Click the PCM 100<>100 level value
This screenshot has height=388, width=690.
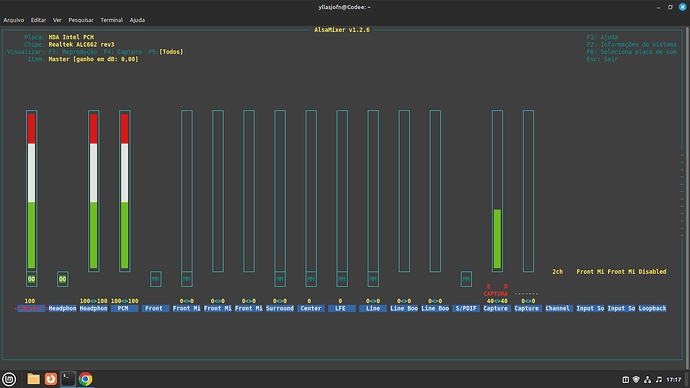pos(125,301)
